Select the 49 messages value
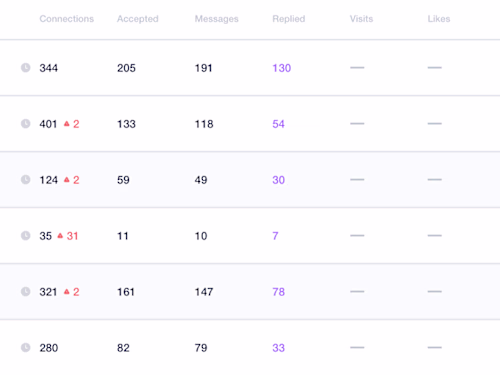Image resolution: width=500 pixels, height=375 pixels. pos(201,180)
